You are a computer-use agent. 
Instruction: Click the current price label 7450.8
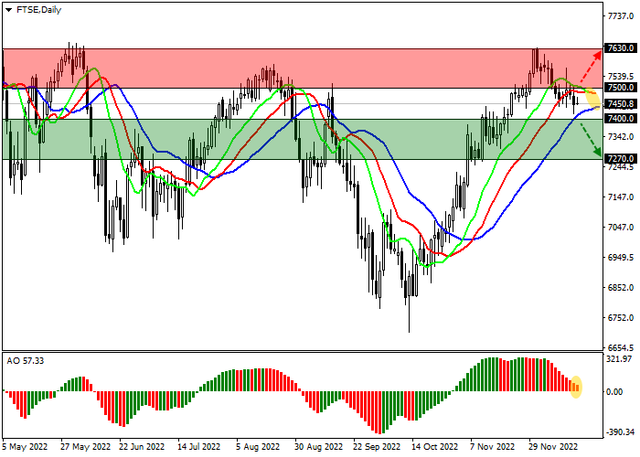pos(620,104)
